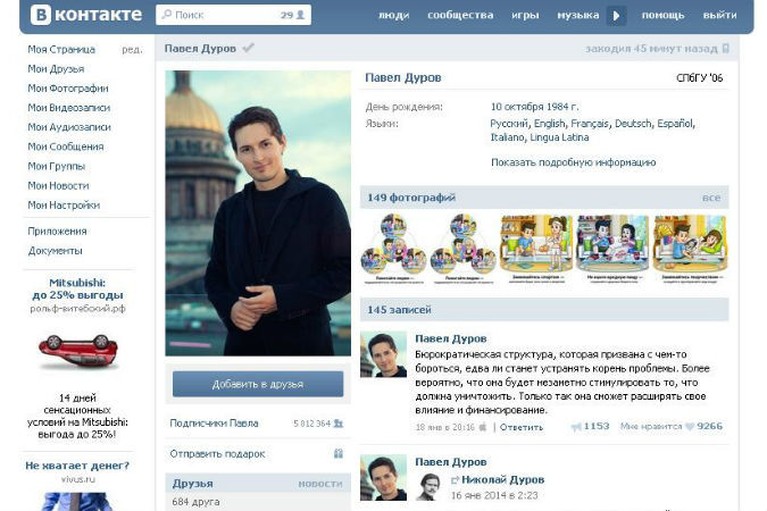Click the mobile device icon near last-seen time
This screenshot has height=511, width=767.
coord(726,48)
